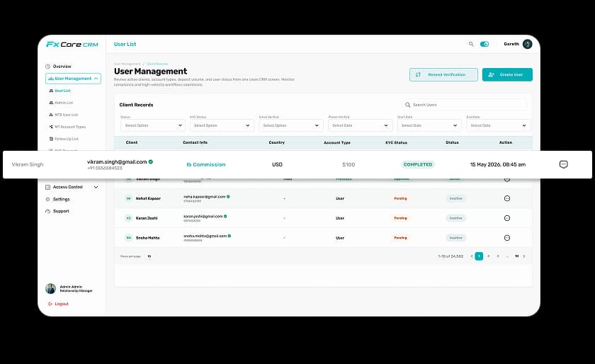Open Gareth's profile avatar
Image resolution: width=595 pixels, height=364 pixels.
coord(528,44)
